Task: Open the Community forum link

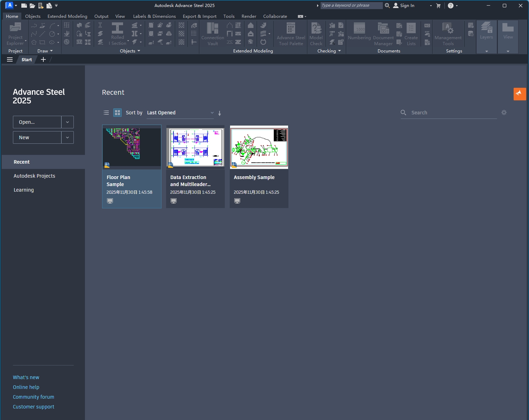Action: pyautogui.click(x=34, y=397)
